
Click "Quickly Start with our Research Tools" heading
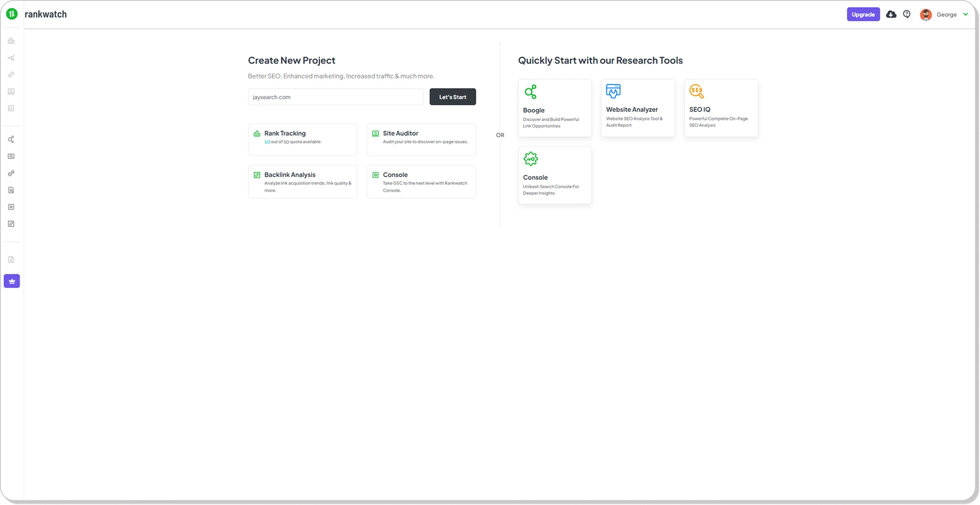pyautogui.click(x=600, y=61)
